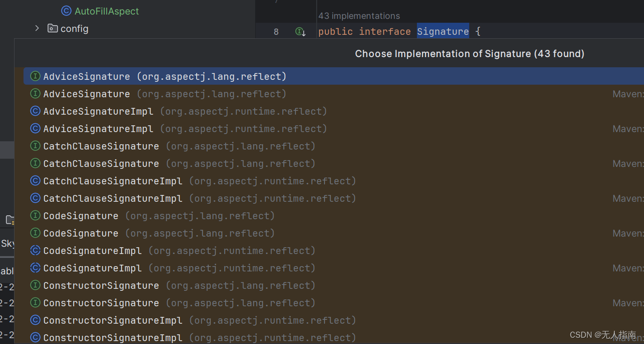Click the class icon beside AdviceSignatureImpl

click(35, 111)
